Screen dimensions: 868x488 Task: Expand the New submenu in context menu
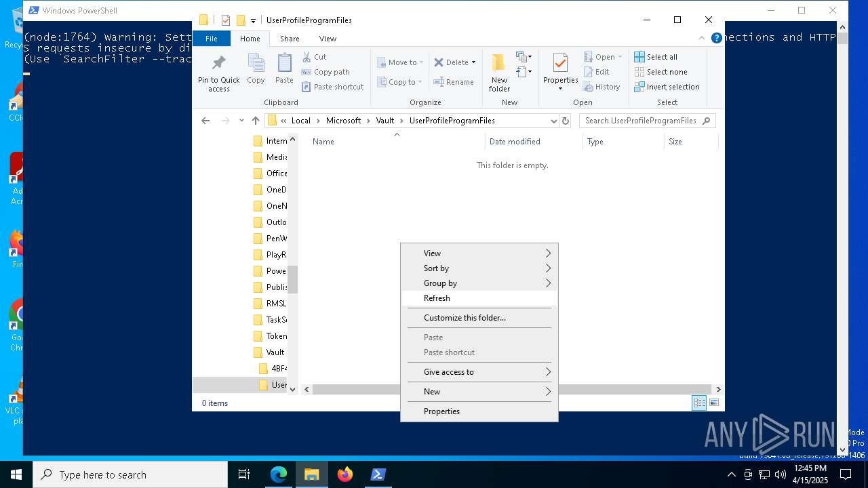click(x=479, y=392)
